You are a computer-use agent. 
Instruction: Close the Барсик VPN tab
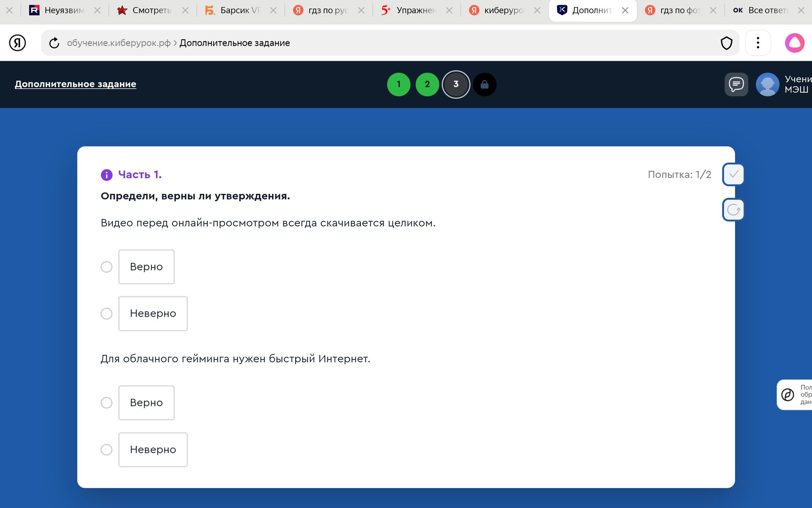coord(273,10)
